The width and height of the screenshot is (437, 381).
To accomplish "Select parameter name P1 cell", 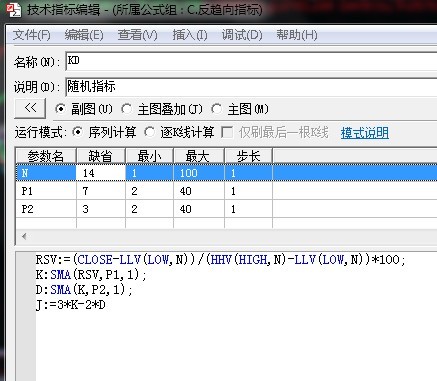I will pos(46,191).
